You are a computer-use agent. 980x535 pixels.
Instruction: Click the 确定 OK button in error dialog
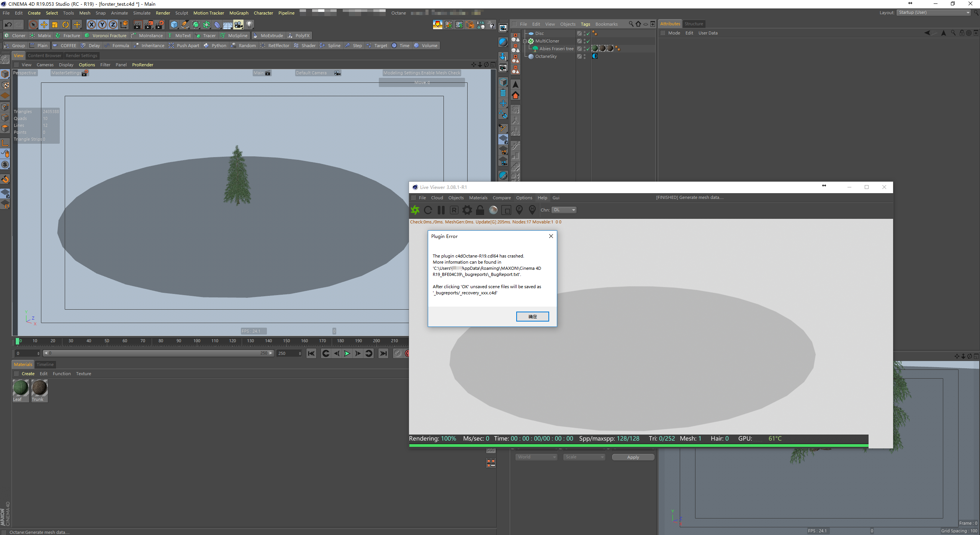point(532,317)
